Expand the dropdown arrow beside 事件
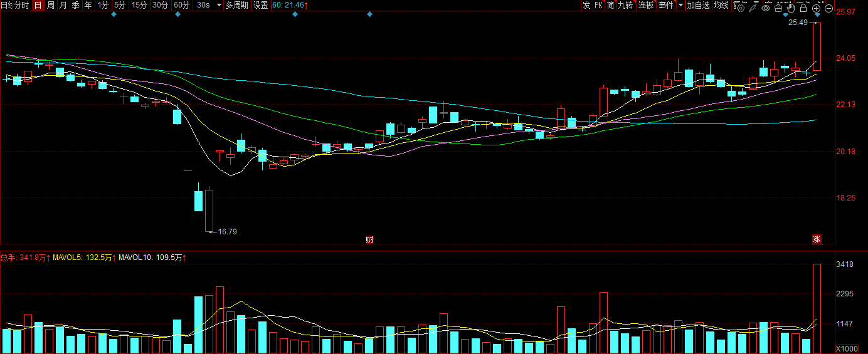This screenshot has height=354, width=868. pyautogui.click(x=681, y=5)
